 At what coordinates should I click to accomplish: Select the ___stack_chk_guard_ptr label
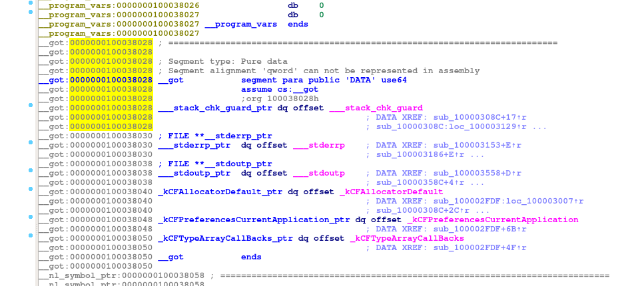coord(215,108)
